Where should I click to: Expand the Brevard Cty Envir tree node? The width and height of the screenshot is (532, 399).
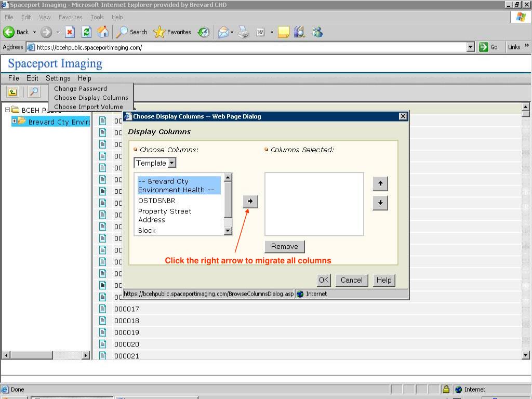click(x=14, y=121)
